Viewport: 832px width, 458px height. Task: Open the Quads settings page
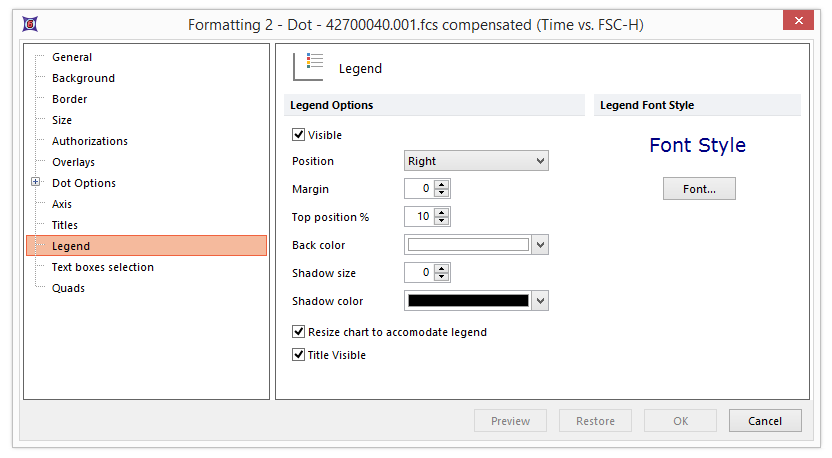point(68,288)
